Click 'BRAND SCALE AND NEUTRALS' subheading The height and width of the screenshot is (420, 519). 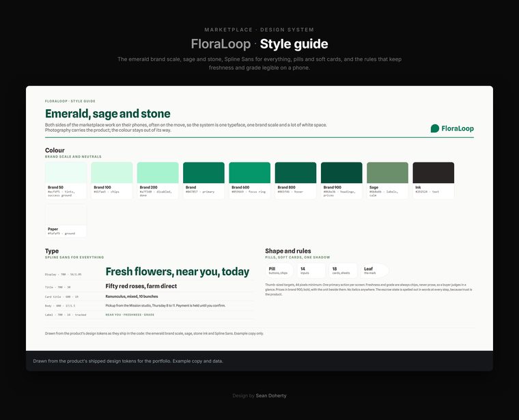coord(73,156)
